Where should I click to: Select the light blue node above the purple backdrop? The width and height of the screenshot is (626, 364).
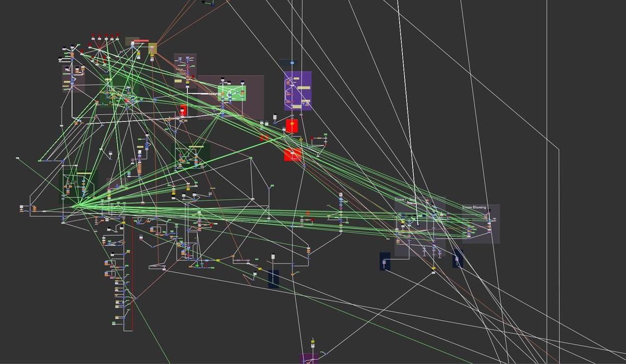click(292, 63)
